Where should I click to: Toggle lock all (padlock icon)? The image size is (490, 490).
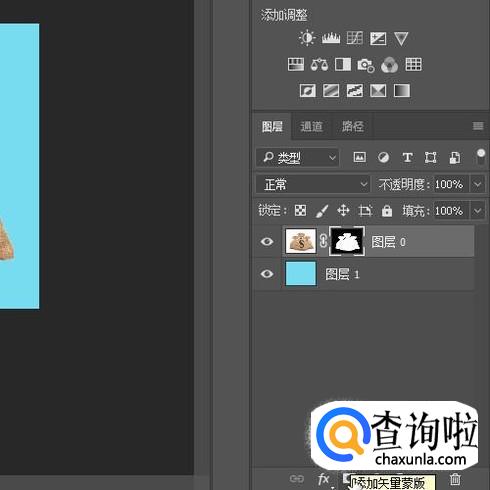387,211
